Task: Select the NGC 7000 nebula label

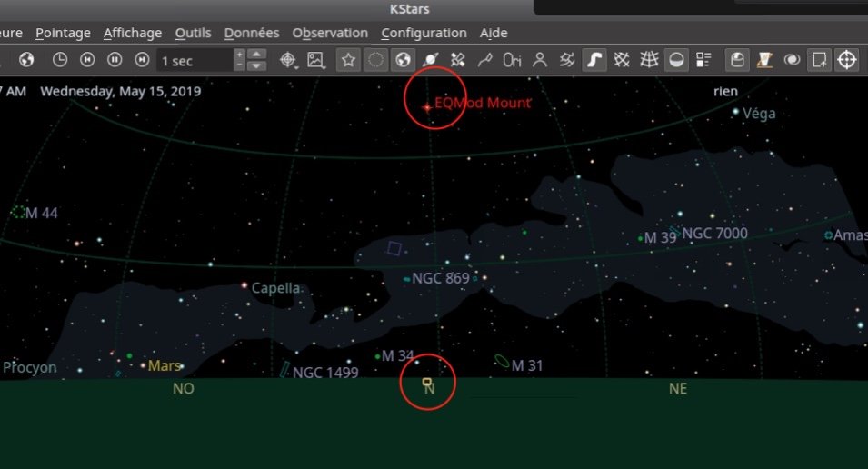Action: (714, 234)
